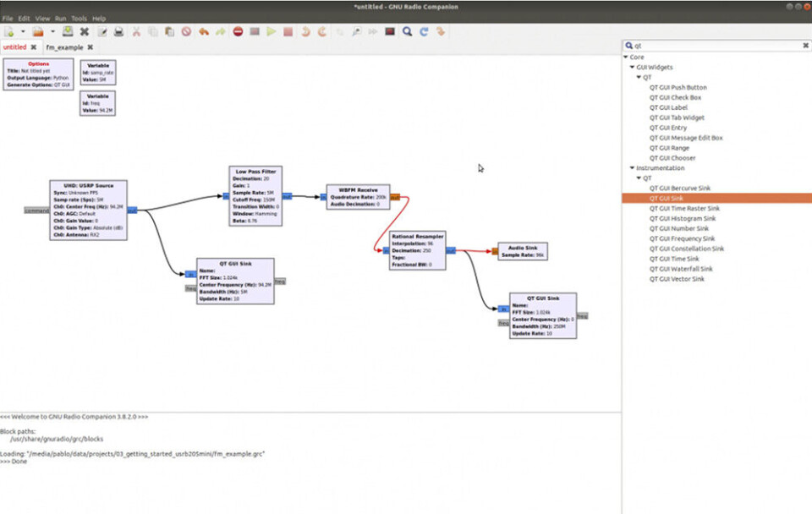Viewport: 812px width, 514px height.
Task: Switch to the fm_example tab
Action: point(64,47)
